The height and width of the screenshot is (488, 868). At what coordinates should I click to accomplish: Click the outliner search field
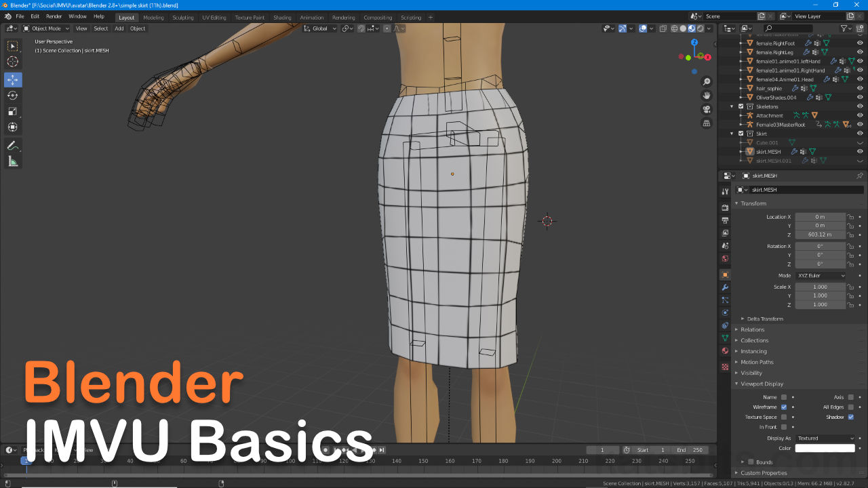click(788, 28)
